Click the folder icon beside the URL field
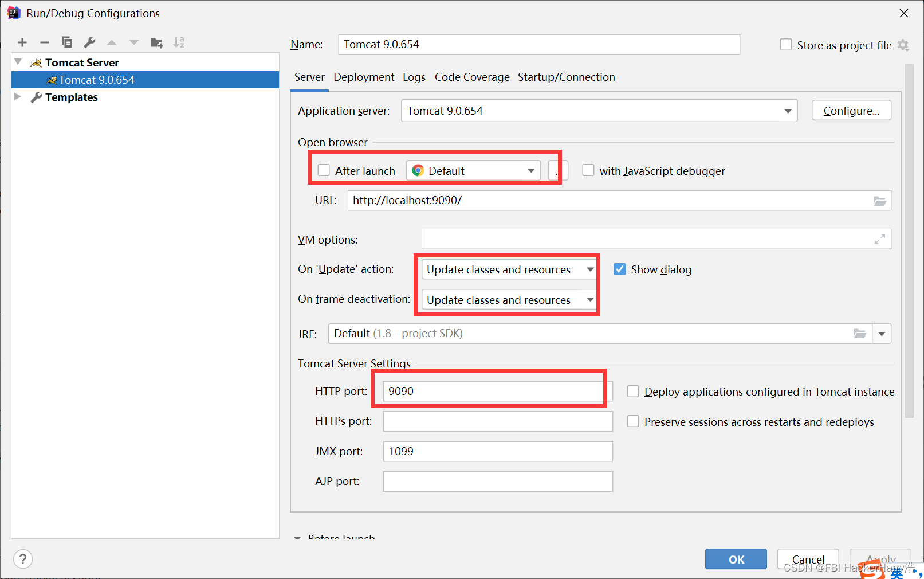 (x=880, y=200)
